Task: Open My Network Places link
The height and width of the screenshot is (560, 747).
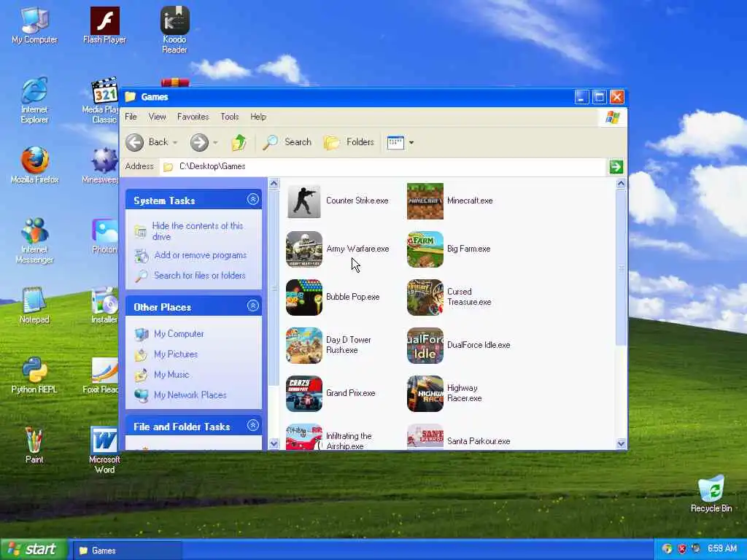Action: [x=190, y=395]
